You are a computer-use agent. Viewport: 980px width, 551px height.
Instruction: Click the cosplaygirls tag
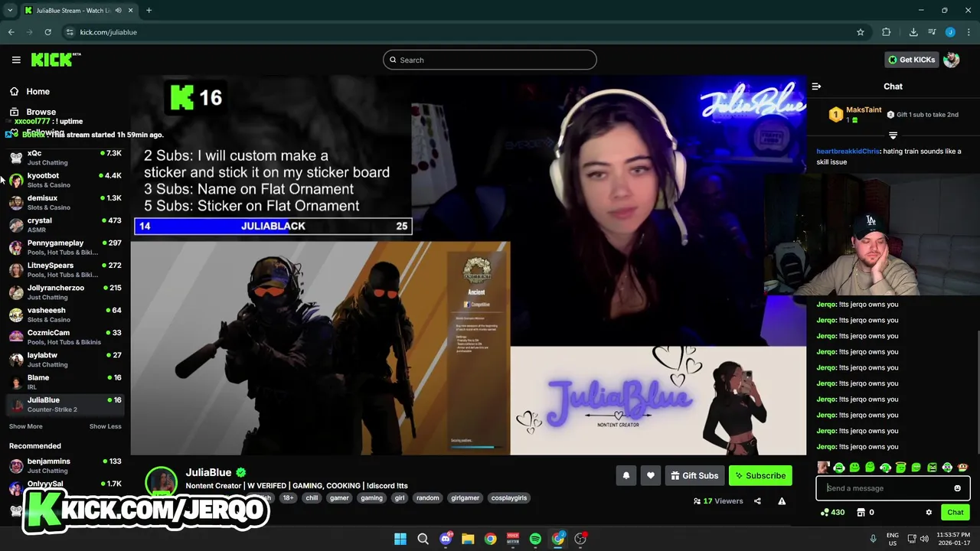coord(509,498)
